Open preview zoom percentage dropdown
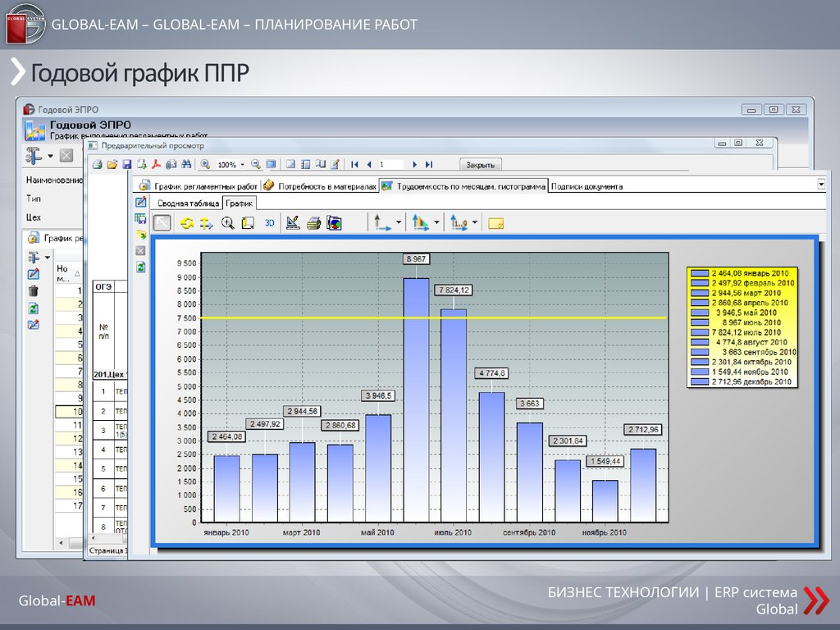This screenshot has height=630, width=840. (242, 164)
